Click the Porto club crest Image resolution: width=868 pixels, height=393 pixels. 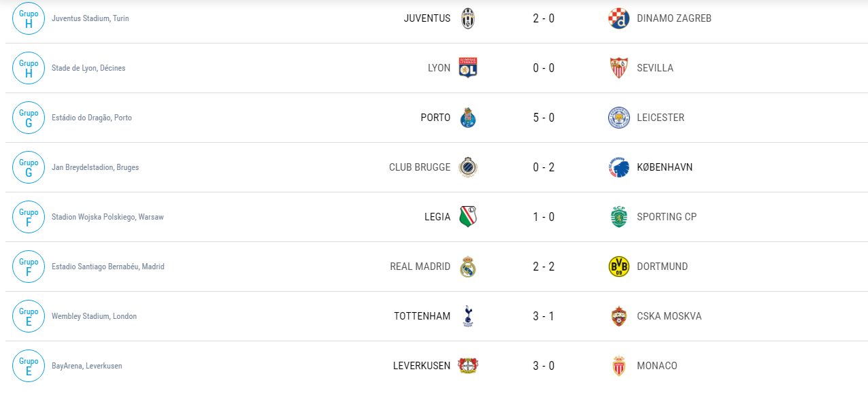pos(467,118)
